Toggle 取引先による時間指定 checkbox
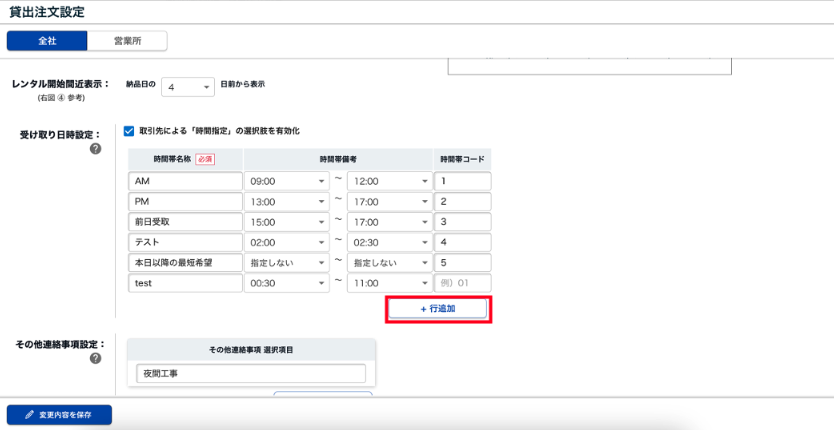834x430 pixels. point(129,131)
